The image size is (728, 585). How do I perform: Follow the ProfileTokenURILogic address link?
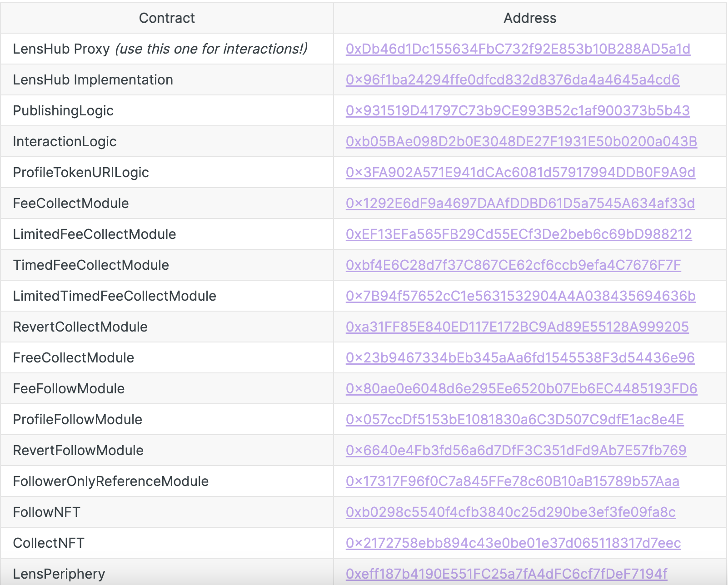(520, 173)
